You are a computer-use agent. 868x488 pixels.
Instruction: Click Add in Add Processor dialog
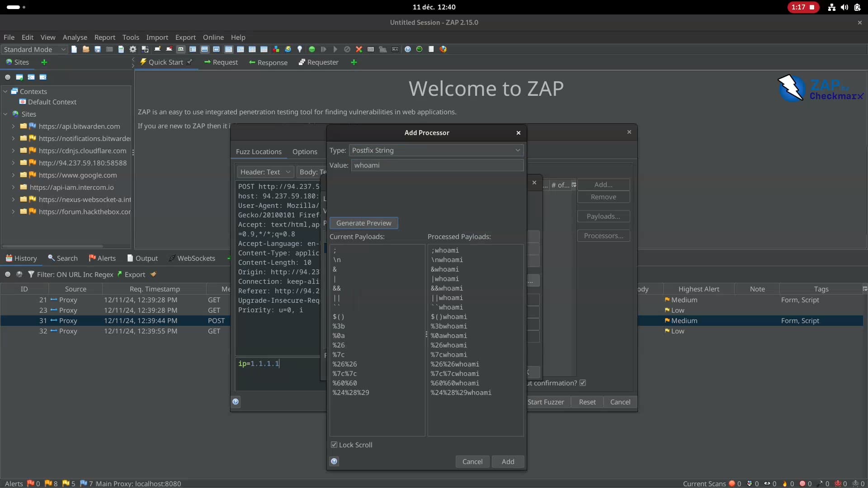508,461
